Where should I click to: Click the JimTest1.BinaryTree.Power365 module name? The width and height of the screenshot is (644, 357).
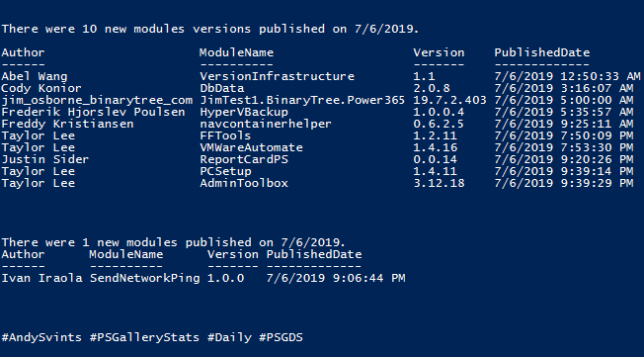(x=302, y=100)
